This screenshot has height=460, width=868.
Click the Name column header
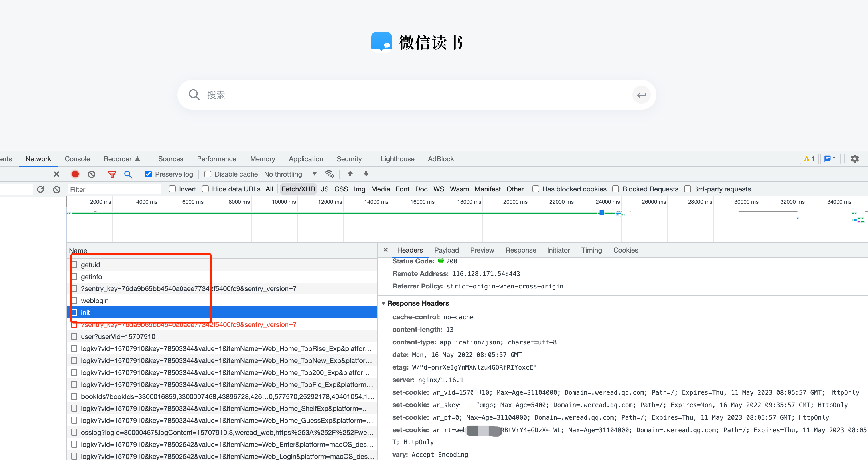coord(78,250)
